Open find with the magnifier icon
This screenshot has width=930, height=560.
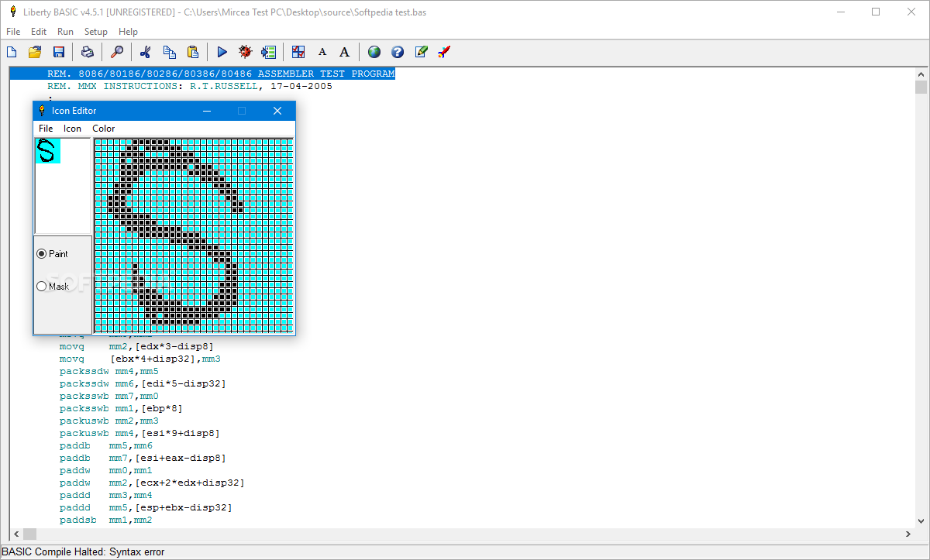click(x=117, y=52)
